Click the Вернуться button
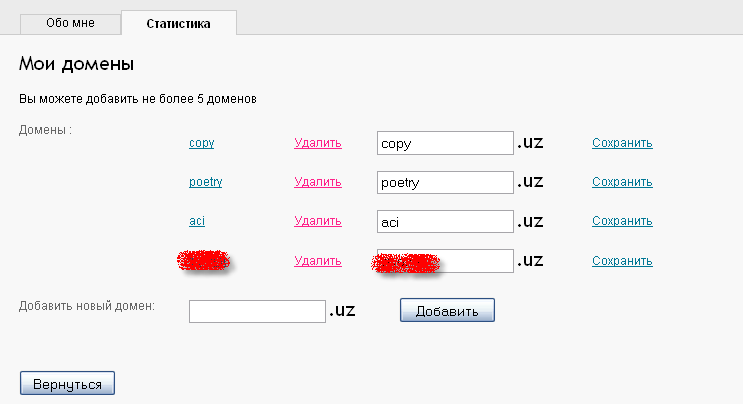 pyautogui.click(x=67, y=383)
